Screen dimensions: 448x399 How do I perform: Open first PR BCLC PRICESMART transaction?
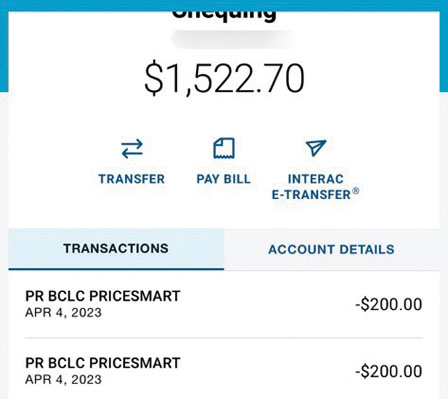[224, 304]
